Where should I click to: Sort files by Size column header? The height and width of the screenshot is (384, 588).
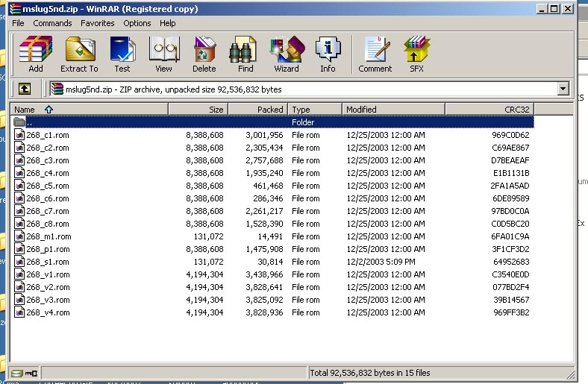(198, 110)
